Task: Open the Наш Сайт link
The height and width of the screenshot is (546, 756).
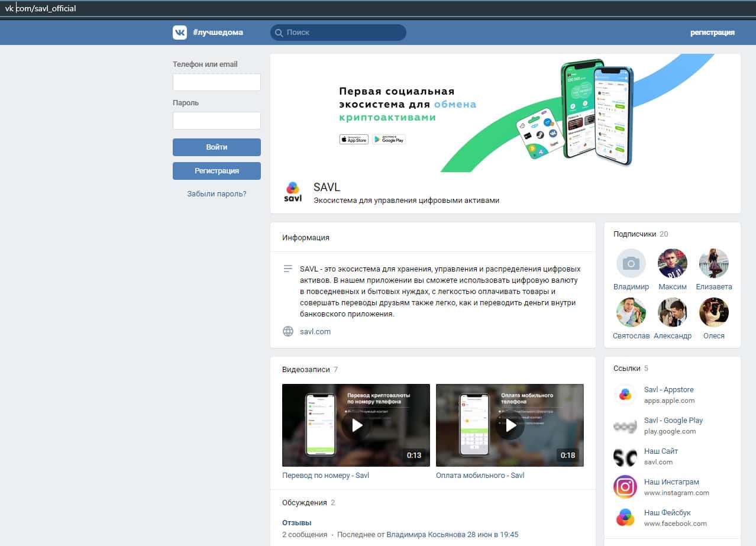Action: pos(661,451)
